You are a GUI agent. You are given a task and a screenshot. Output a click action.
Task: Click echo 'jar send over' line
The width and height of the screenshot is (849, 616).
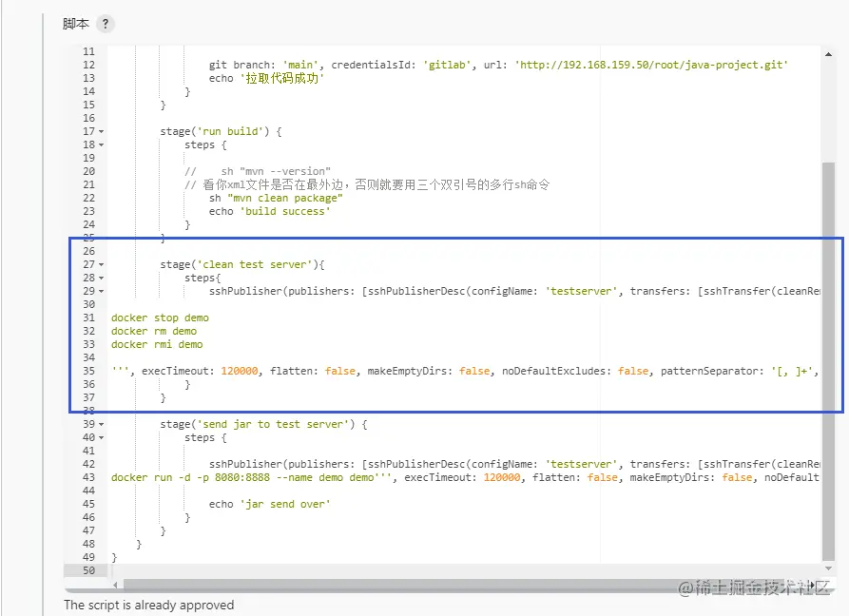pos(270,505)
